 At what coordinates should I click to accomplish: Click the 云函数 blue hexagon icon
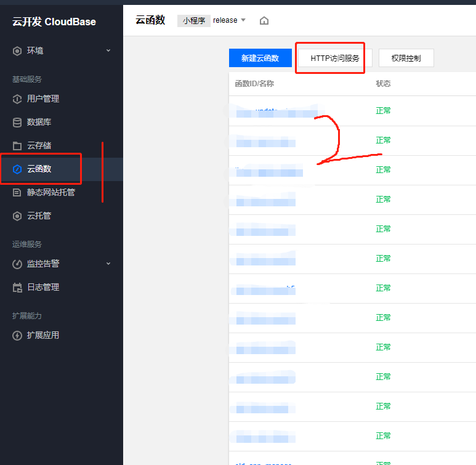coord(17,169)
